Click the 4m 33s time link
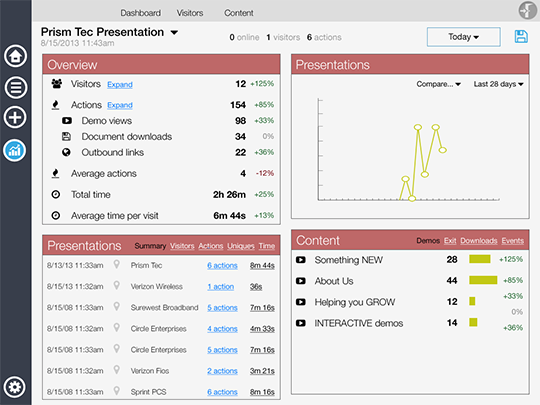The image size is (540, 405). pos(262,329)
